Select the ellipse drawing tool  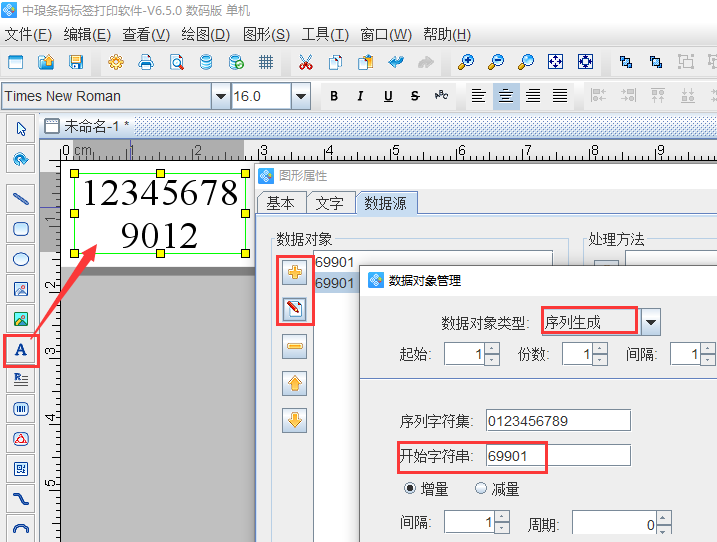(x=21, y=259)
